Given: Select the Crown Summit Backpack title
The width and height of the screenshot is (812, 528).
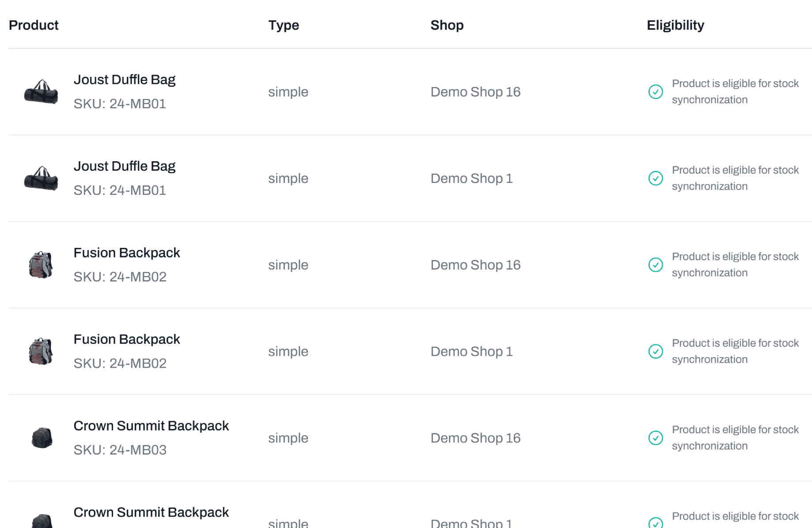Looking at the screenshot, I should 151,425.
